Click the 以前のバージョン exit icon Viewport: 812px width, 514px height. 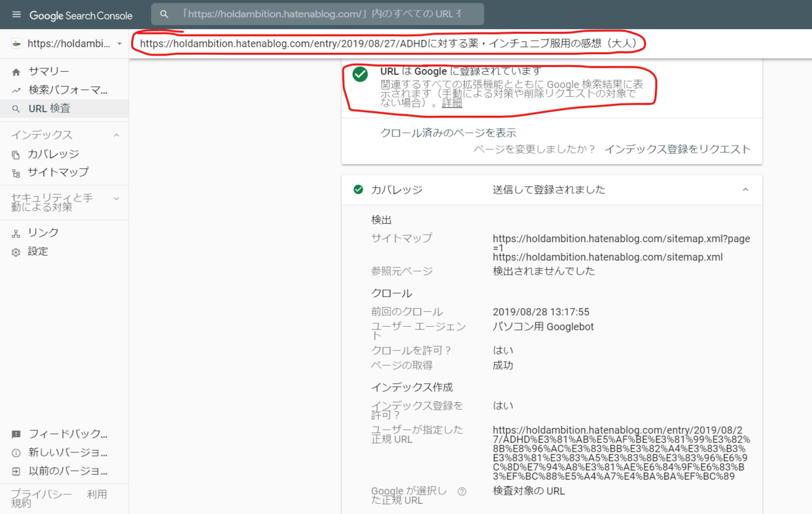click(x=16, y=471)
